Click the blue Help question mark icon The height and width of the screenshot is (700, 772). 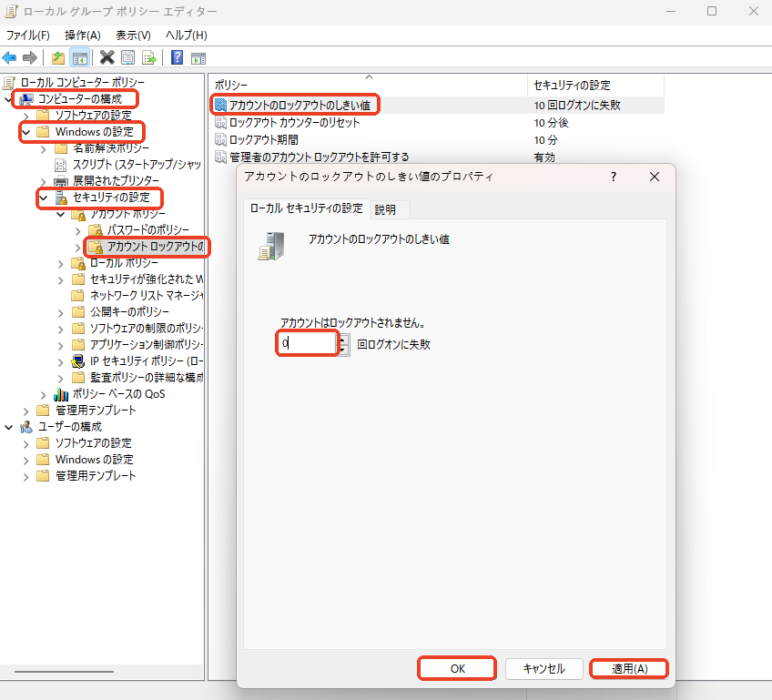[177, 58]
